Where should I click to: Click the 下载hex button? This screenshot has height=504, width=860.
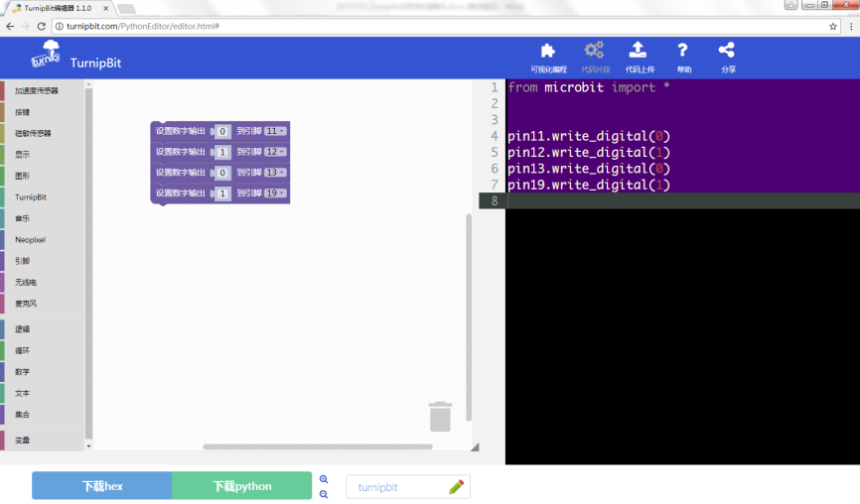click(102, 486)
